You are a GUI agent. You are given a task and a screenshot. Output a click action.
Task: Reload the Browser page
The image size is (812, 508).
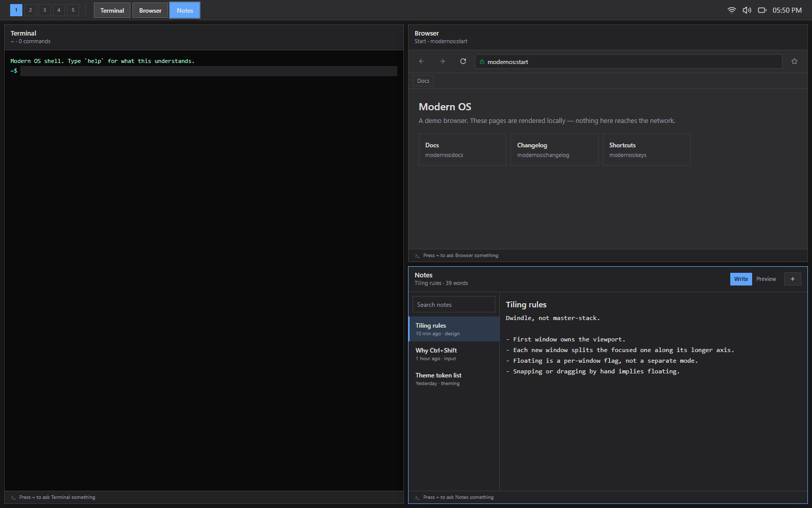(463, 61)
